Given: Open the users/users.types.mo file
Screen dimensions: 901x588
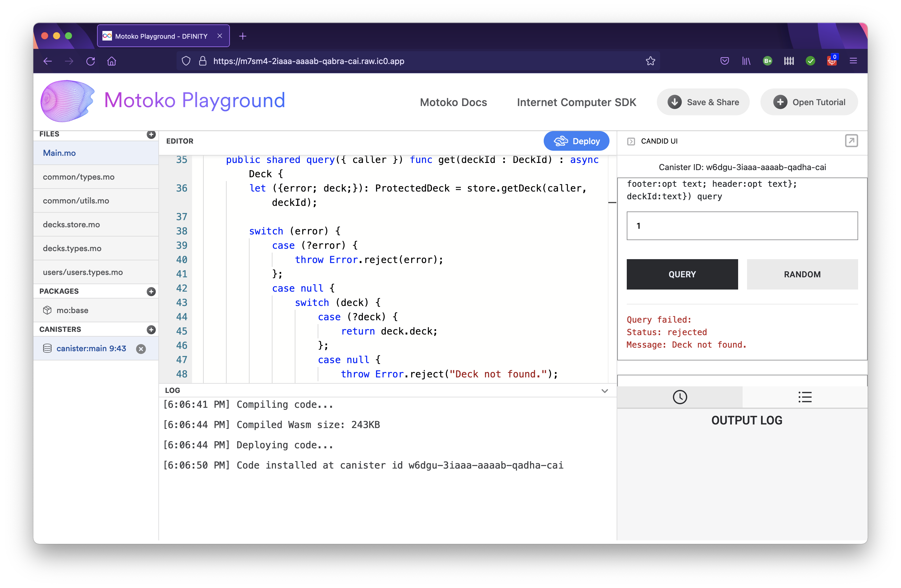Looking at the screenshot, I should pyautogui.click(x=83, y=272).
